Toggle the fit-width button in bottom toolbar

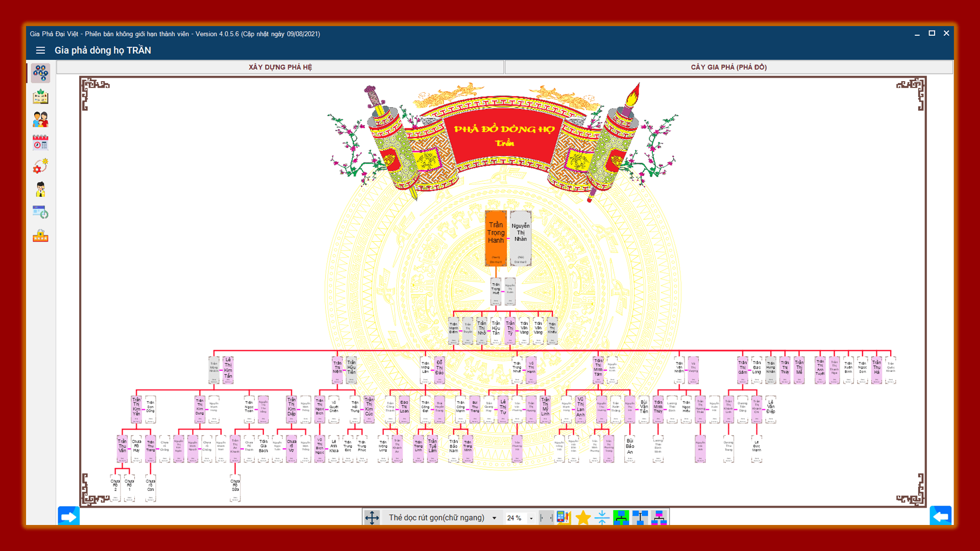(x=547, y=517)
